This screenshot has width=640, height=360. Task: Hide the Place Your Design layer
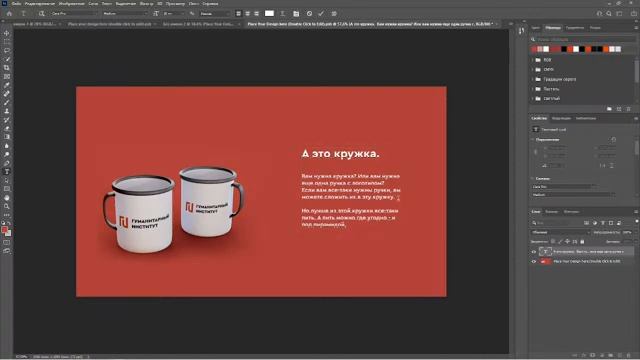[533, 262]
